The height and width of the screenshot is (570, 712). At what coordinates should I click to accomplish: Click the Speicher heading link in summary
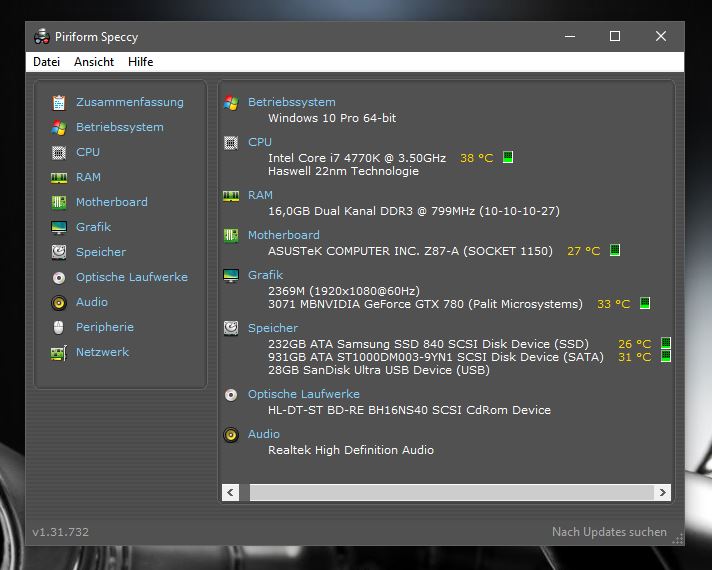(x=273, y=328)
